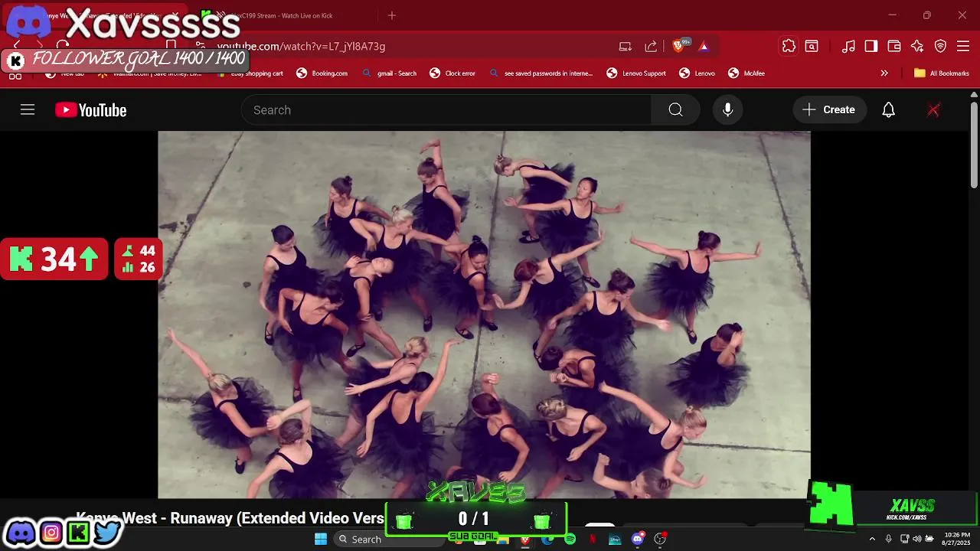Toggle the browser sidebar panel
The image size is (980, 551).
click(871, 46)
